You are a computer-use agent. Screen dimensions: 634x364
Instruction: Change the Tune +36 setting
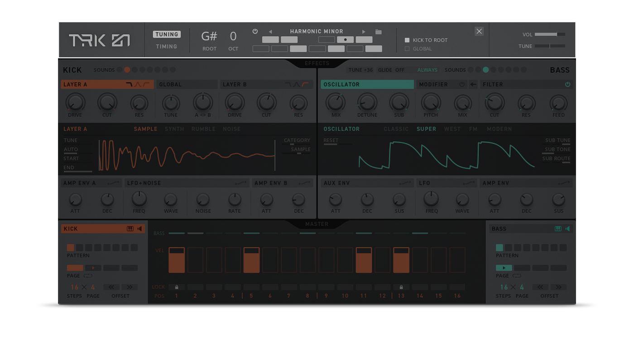coord(361,70)
